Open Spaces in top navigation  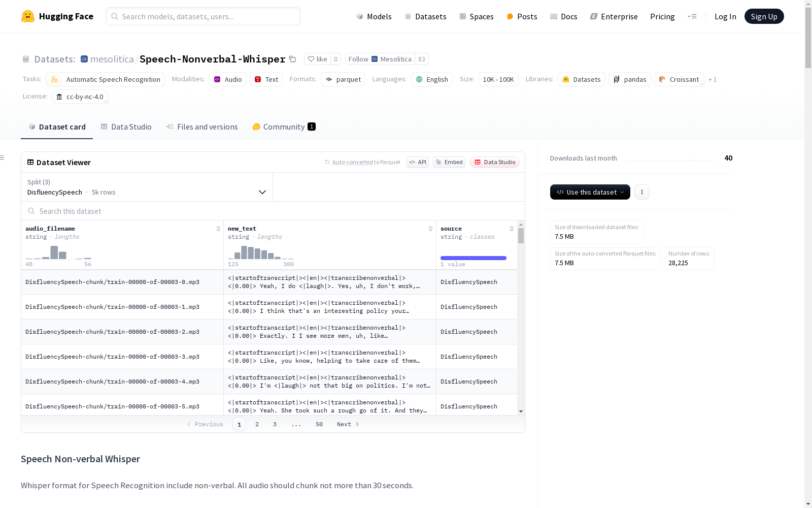click(x=477, y=16)
